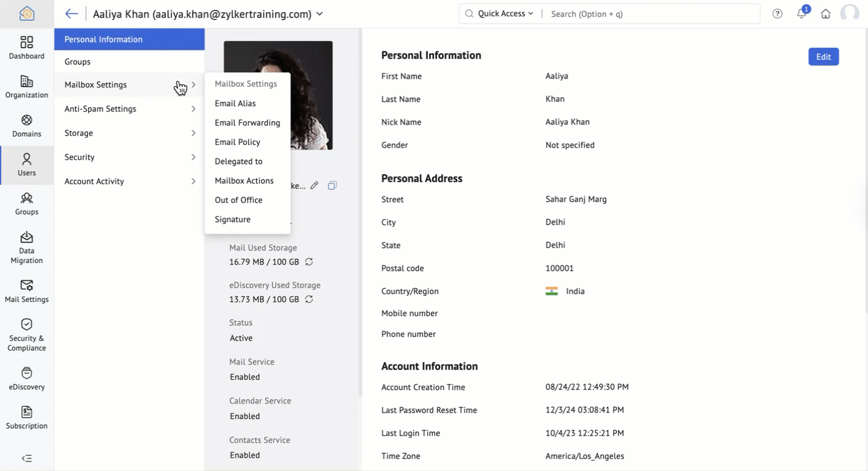Expand Anti-Spam Settings submenu
The image size is (868, 471).
(x=130, y=109)
